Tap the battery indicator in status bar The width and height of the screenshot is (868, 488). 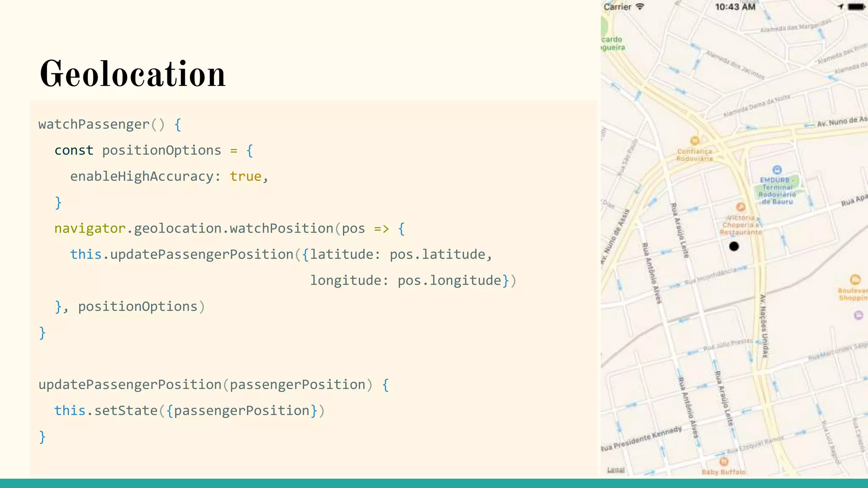pyautogui.click(x=857, y=7)
